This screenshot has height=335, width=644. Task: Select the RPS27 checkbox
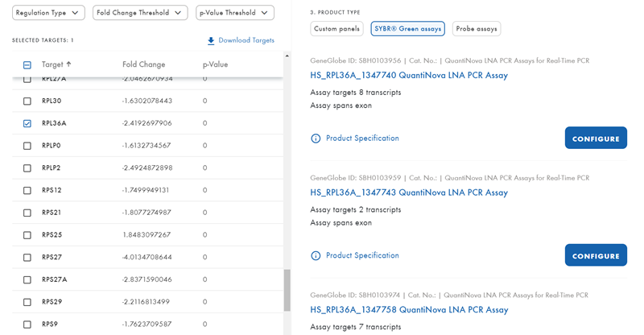pos(27,258)
